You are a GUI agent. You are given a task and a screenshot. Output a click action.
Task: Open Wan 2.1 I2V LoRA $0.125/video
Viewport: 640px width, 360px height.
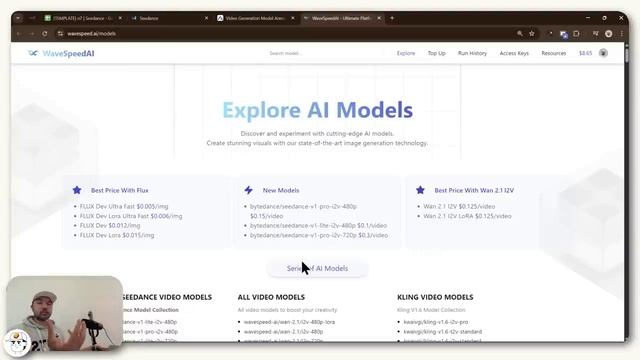[467, 216]
